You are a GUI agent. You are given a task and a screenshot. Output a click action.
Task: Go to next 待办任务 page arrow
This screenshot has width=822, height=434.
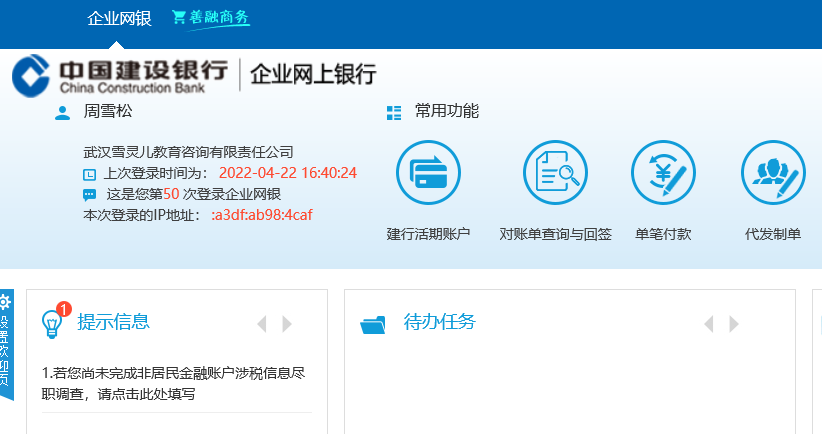coord(734,324)
